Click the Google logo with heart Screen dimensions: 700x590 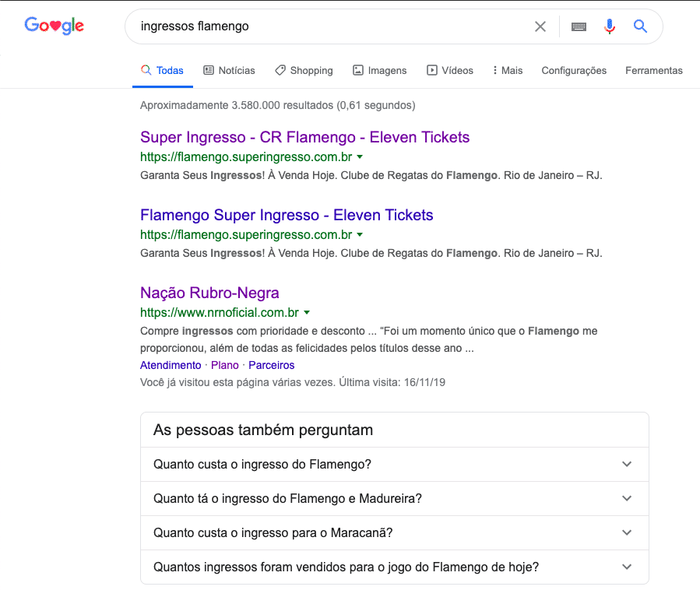click(54, 26)
